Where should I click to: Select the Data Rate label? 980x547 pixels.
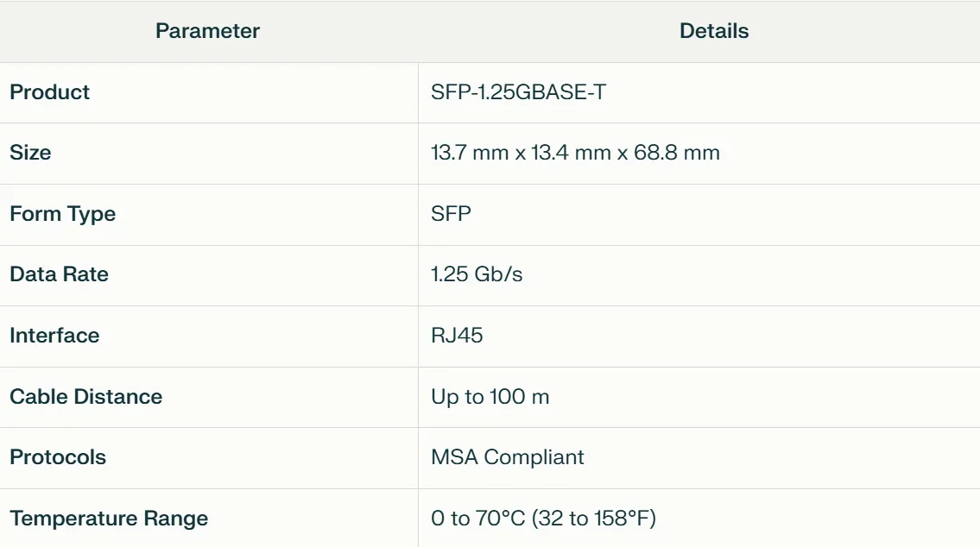coord(60,274)
